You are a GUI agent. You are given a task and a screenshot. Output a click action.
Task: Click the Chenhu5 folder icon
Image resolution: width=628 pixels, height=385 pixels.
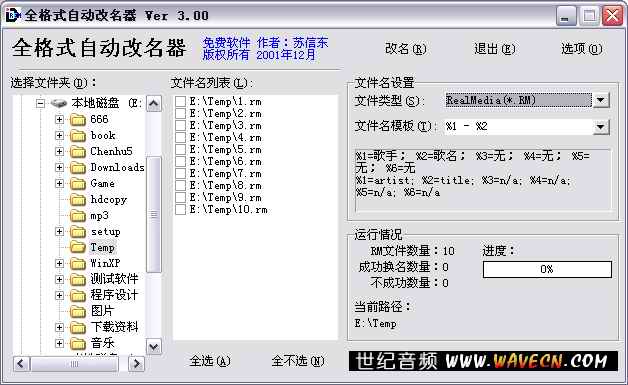[78, 151]
